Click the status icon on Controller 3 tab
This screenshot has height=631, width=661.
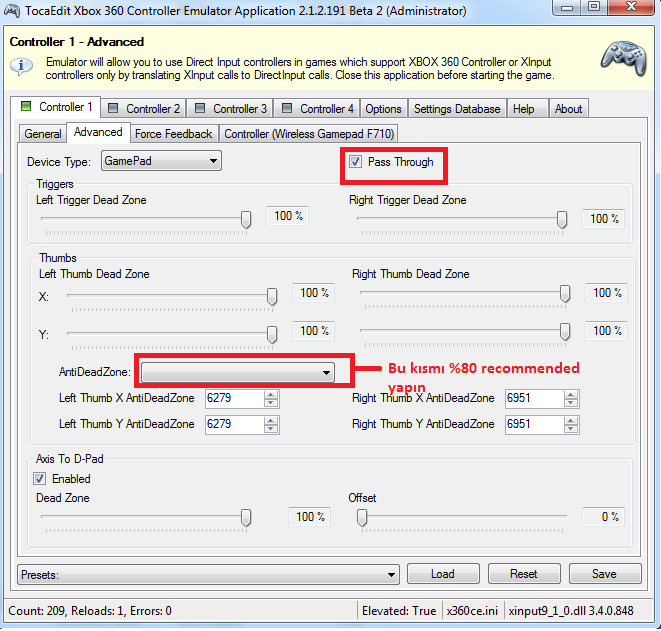pyautogui.click(x=199, y=109)
